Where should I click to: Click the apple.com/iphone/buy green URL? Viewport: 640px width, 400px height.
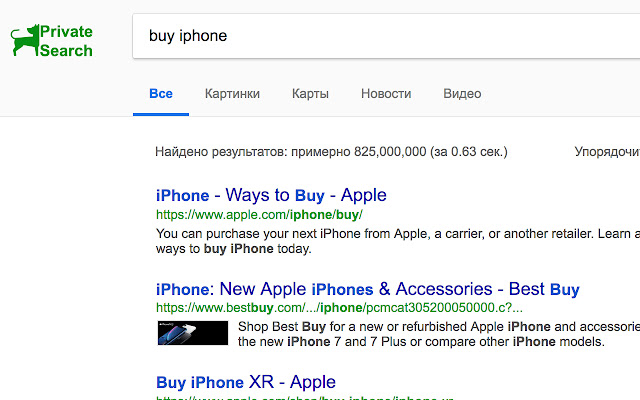click(x=259, y=214)
